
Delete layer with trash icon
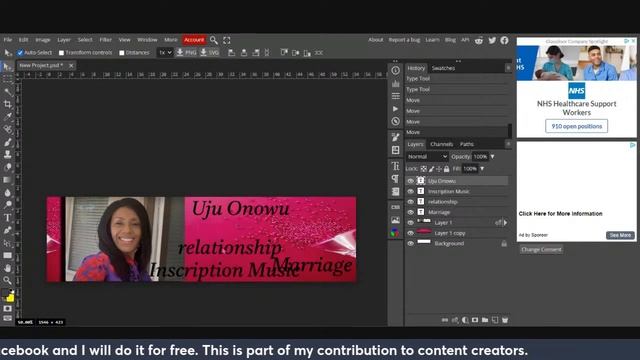tap(505, 320)
